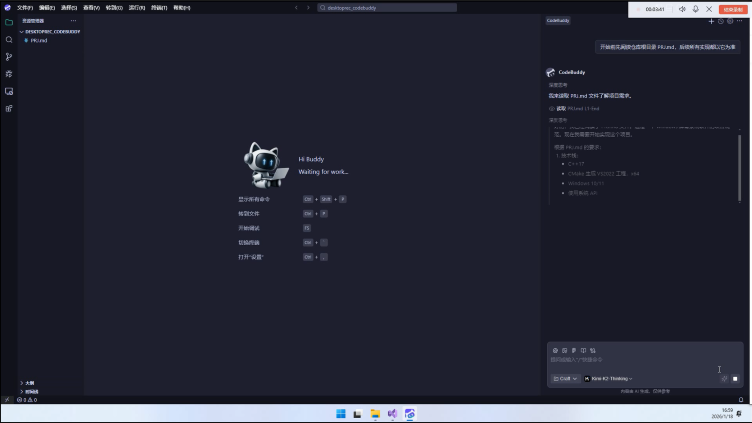752x423 pixels.
Task: Navigate back with the left arrow
Action: 296,8
